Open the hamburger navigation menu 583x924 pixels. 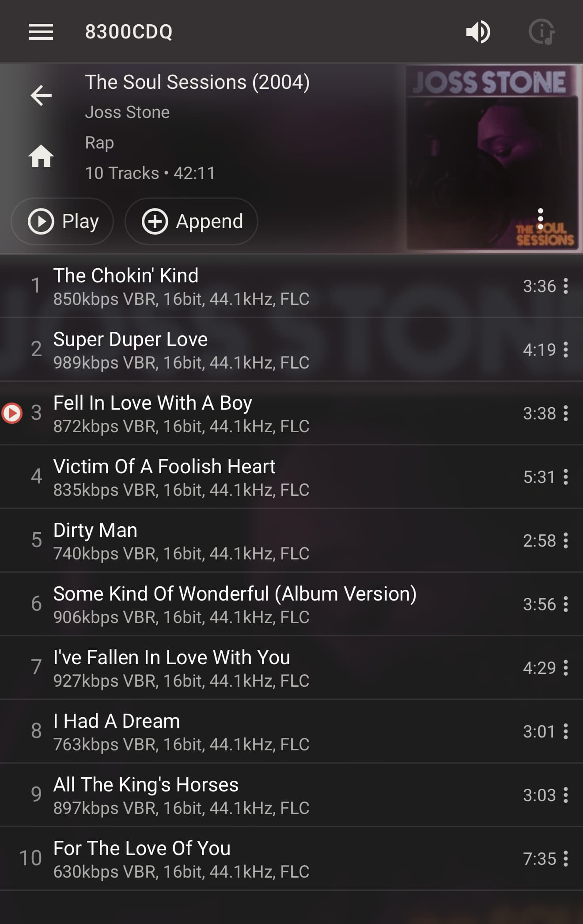coord(41,32)
